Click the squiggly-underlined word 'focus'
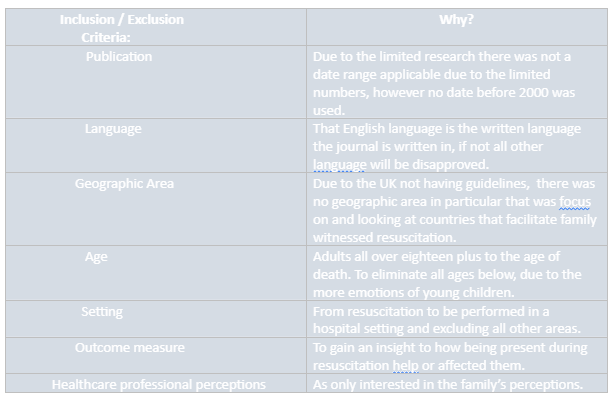 575,202
